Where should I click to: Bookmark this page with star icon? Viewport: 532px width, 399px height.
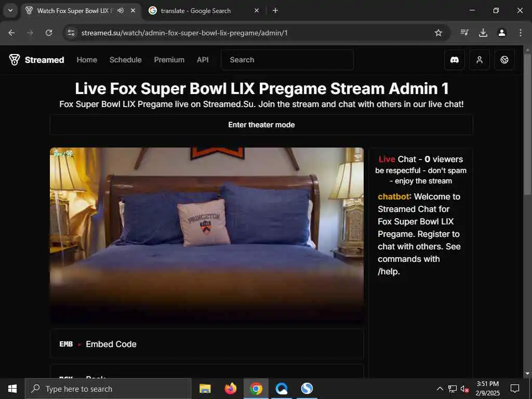click(438, 33)
